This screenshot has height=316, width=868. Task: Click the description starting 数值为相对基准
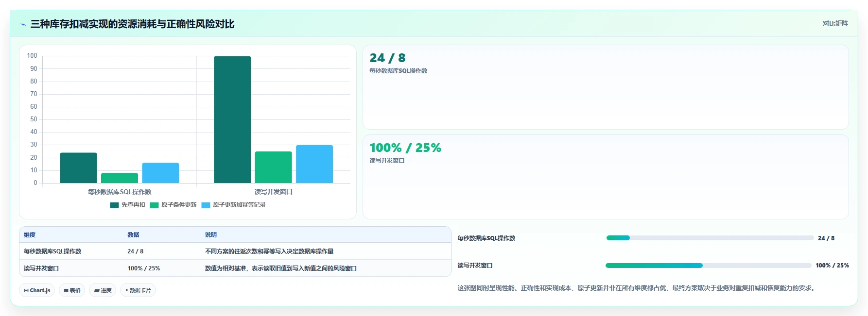[281, 268]
